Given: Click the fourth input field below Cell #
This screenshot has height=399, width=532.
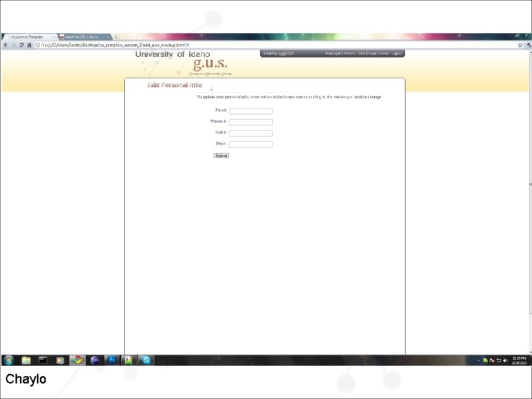Looking at the screenshot, I should [x=250, y=145].
